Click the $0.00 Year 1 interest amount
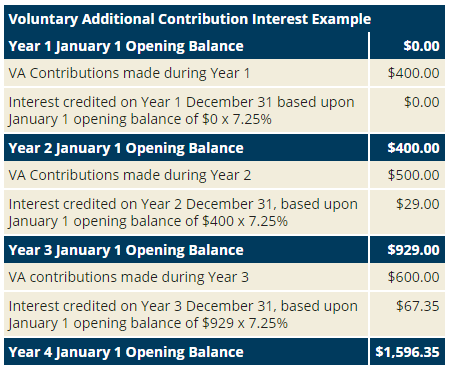The width and height of the screenshot is (451, 370). tap(422, 102)
